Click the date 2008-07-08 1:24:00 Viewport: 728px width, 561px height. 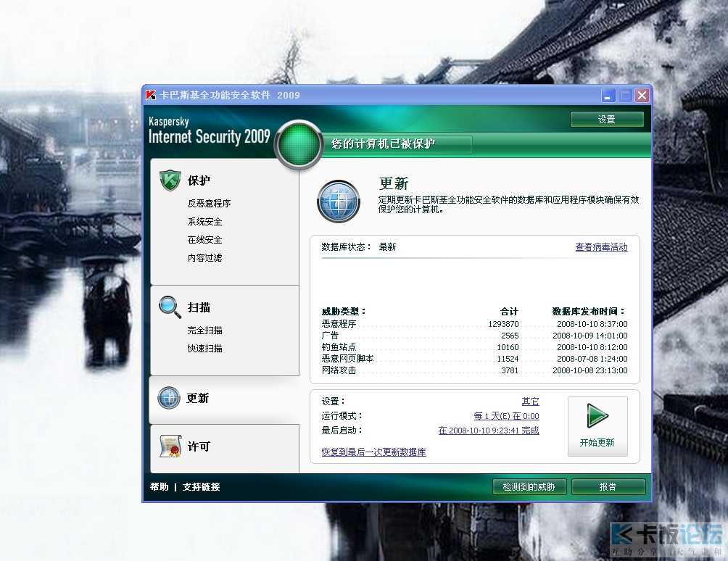[592, 359]
